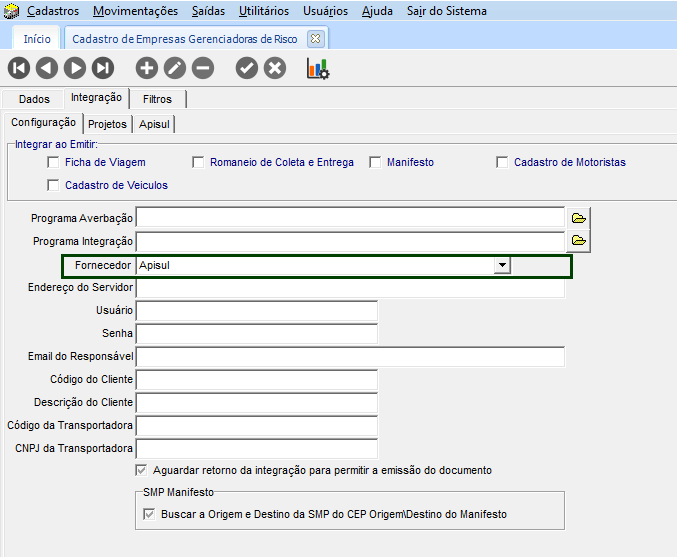Open the Movimentações menu
Screen dimensions: 677x557
[x=135, y=11]
